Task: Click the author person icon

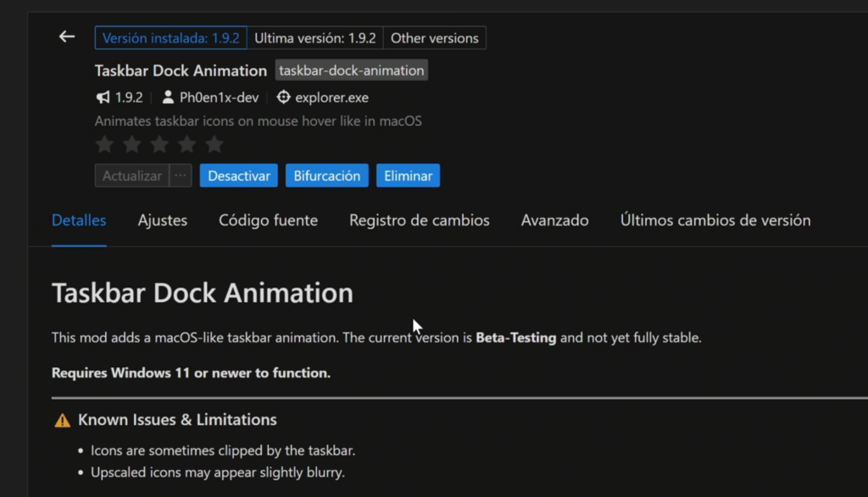Action: (168, 98)
